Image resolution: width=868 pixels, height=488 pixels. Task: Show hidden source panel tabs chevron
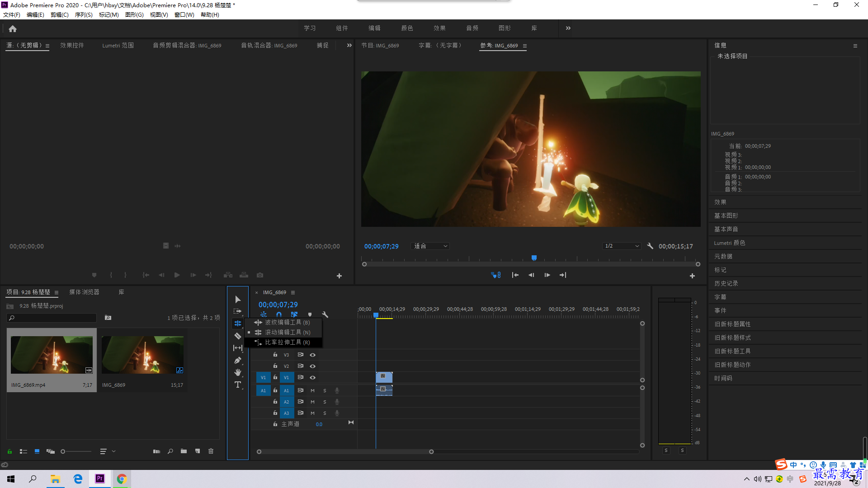coord(349,45)
